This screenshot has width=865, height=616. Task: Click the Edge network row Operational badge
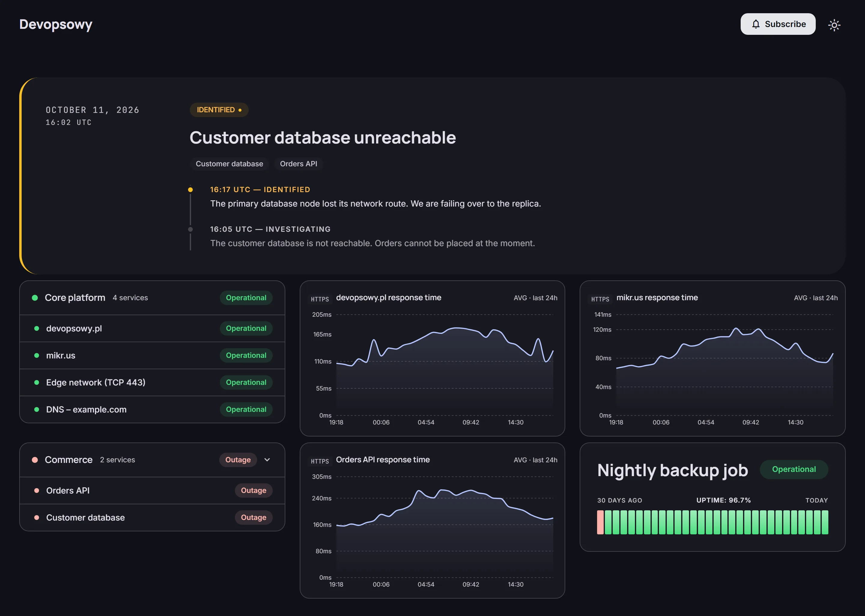tap(246, 382)
